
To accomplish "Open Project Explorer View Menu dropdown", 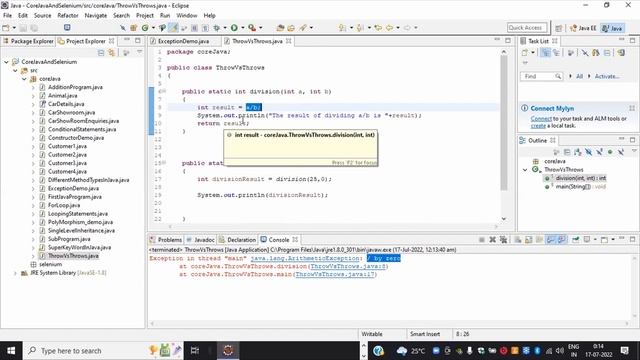I will (x=140, y=53).
